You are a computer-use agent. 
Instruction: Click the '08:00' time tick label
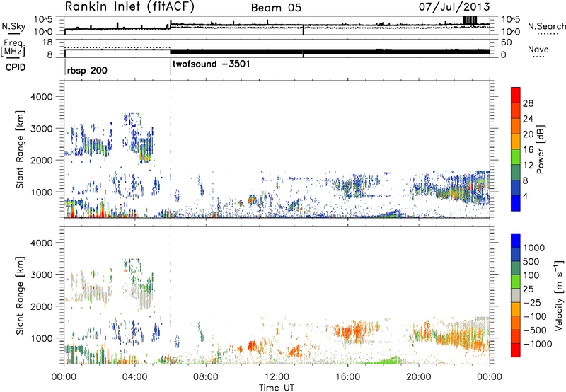coord(205,377)
